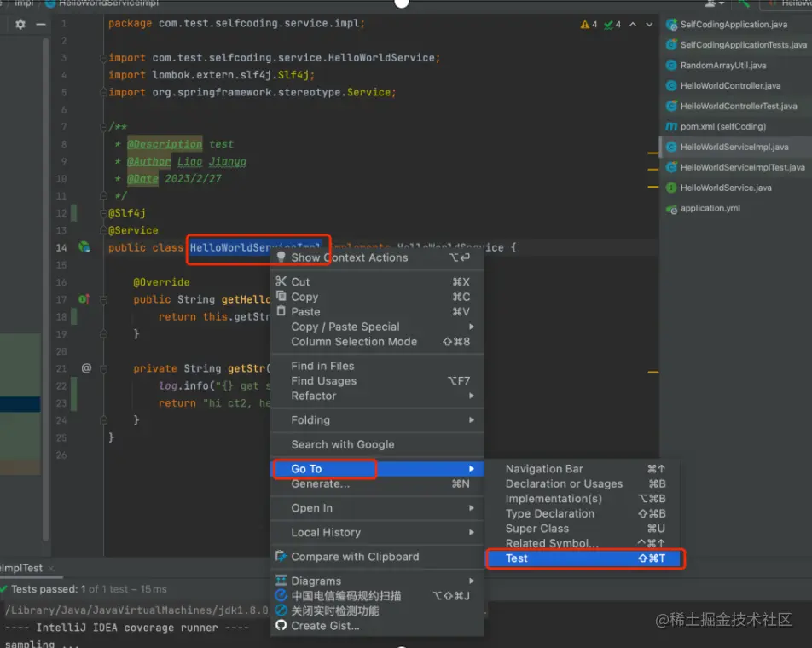Viewport: 812px width, 648px height.
Task: Fold the Javadoc comment at line 7
Action: (x=103, y=127)
